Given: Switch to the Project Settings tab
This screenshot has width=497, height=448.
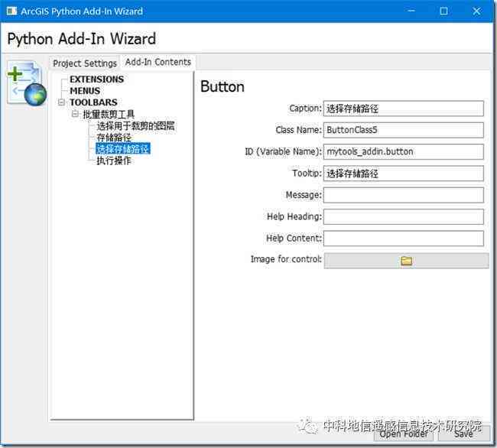Looking at the screenshot, I should [x=85, y=63].
